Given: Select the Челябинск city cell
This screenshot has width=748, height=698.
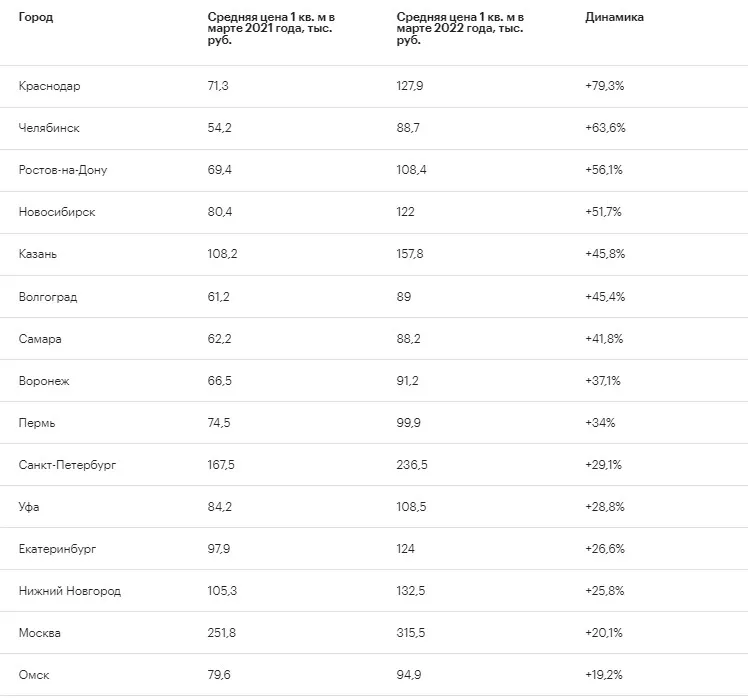Looking at the screenshot, I should click(49, 128).
